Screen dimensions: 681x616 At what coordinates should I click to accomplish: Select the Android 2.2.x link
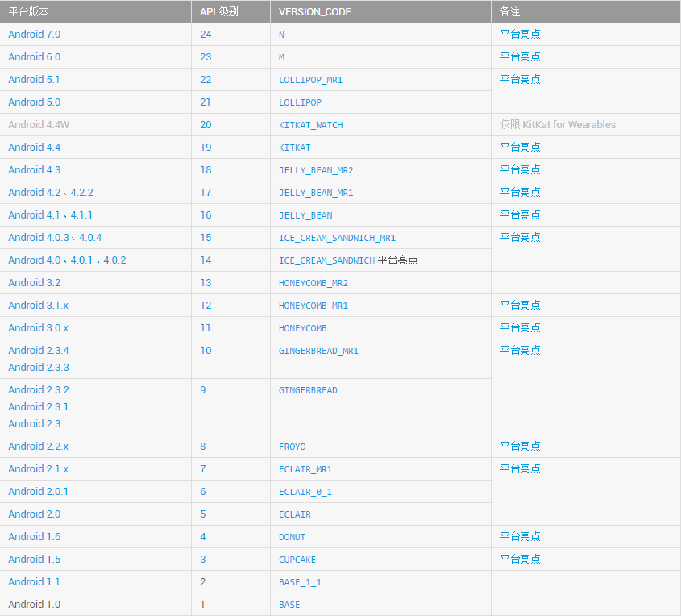coord(38,447)
